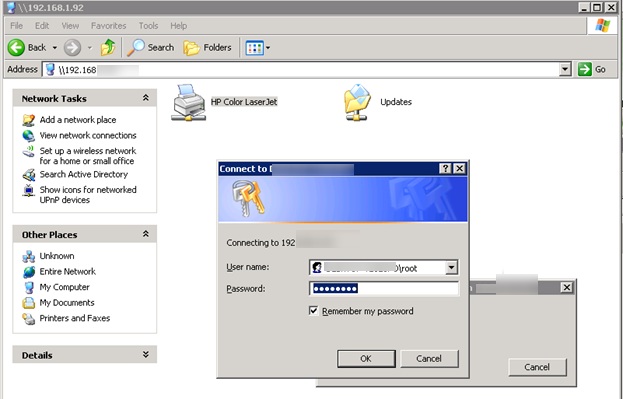Select the Updates shared folder icon
This screenshot has height=399, width=623.
tap(357, 103)
